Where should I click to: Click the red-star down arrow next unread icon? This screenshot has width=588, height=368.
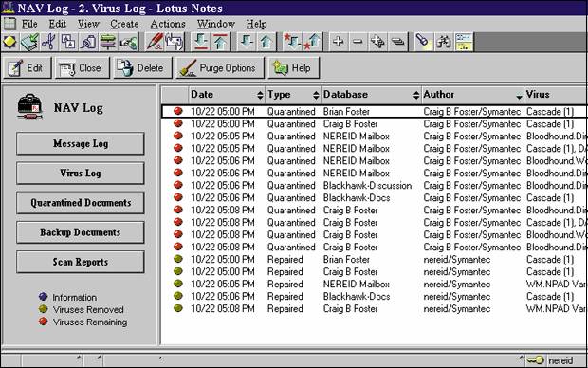point(292,42)
